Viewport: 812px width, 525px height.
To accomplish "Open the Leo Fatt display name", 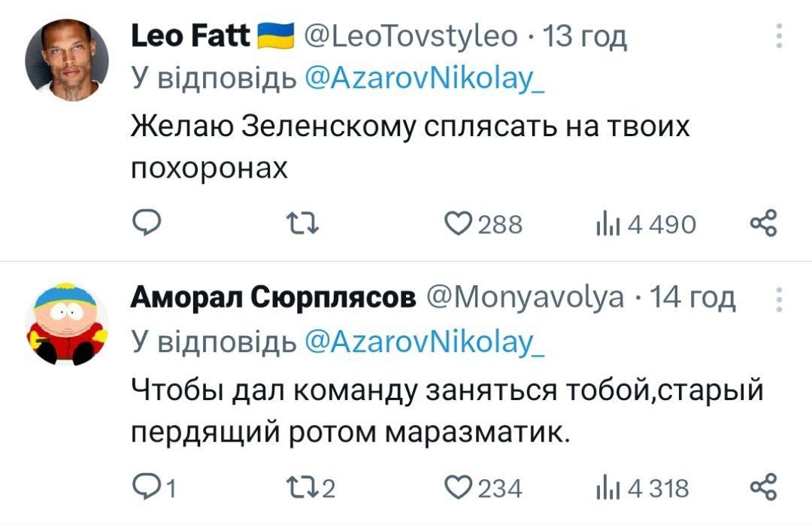I will pos(190,35).
